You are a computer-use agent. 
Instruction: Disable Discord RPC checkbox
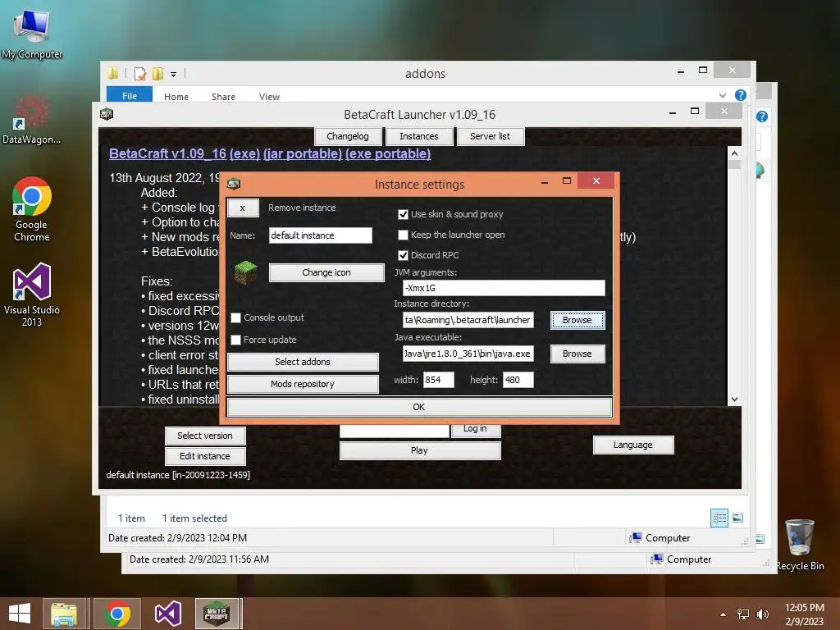(x=403, y=255)
